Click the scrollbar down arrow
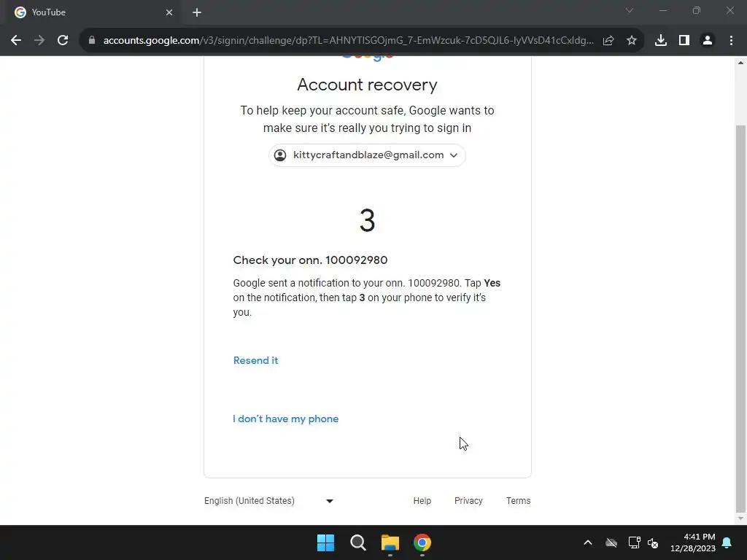The height and width of the screenshot is (560, 747). tap(740, 518)
